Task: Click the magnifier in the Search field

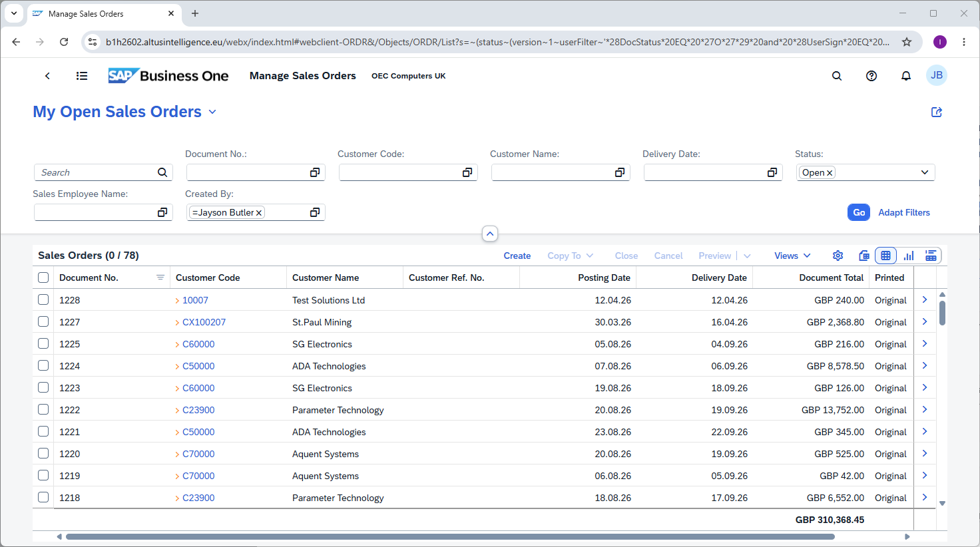Action: coord(162,172)
